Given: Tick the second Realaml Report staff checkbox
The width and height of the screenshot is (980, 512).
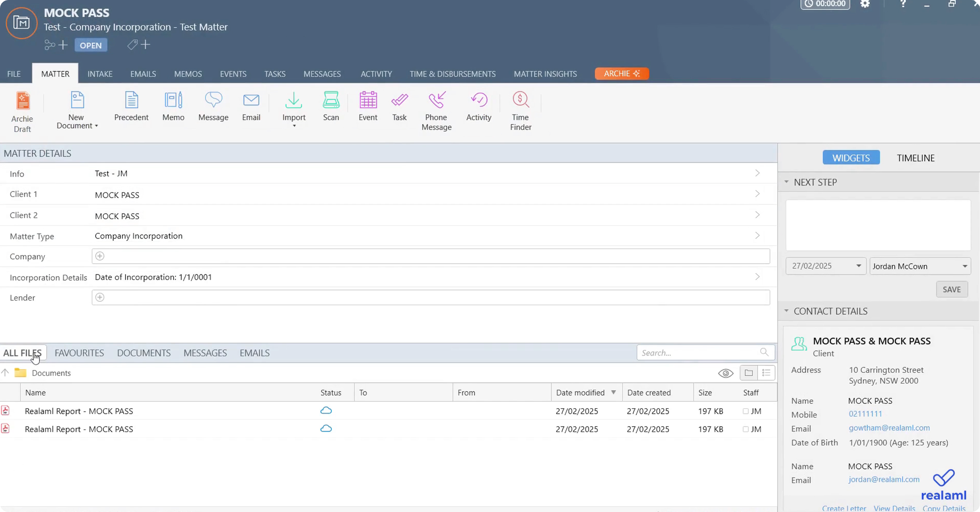Looking at the screenshot, I should tap(746, 429).
